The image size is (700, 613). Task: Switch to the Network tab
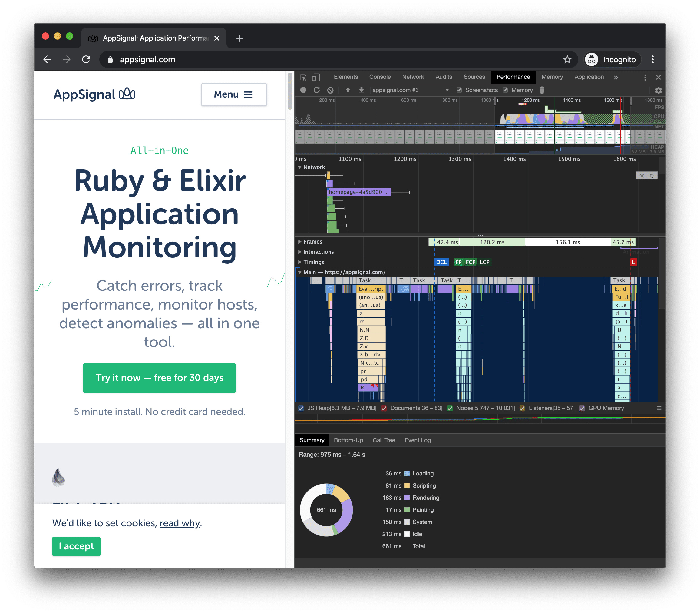click(413, 77)
